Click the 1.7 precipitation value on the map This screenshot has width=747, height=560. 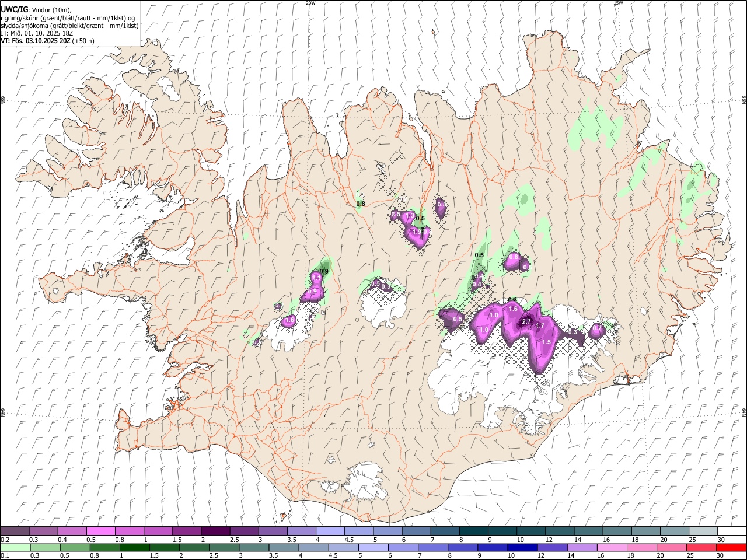(540, 326)
